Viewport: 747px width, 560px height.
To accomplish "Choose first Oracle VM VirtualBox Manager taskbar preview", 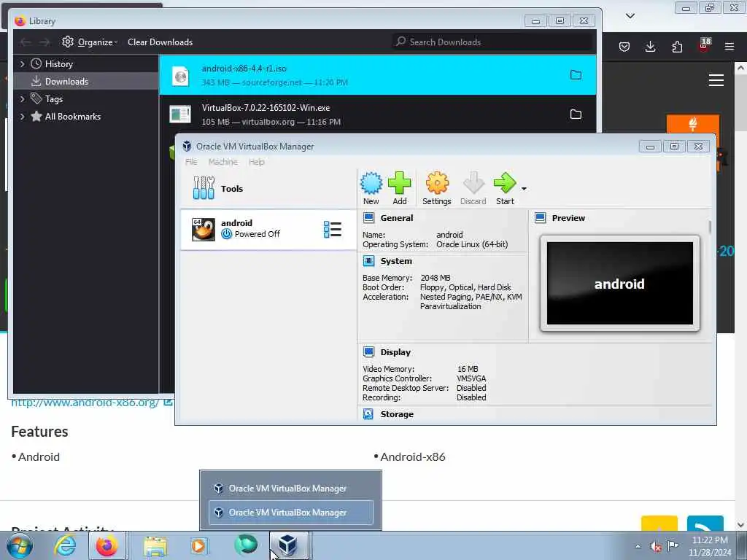I will pyautogui.click(x=290, y=488).
